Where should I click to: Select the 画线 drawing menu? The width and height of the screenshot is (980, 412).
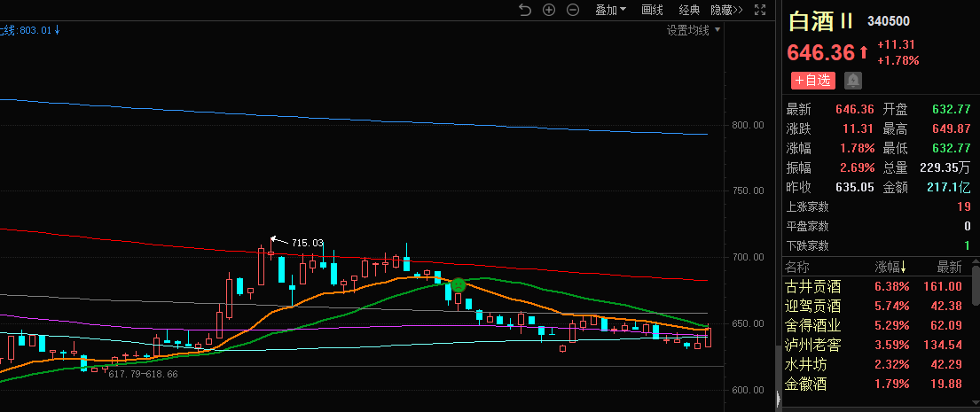coord(652,10)
